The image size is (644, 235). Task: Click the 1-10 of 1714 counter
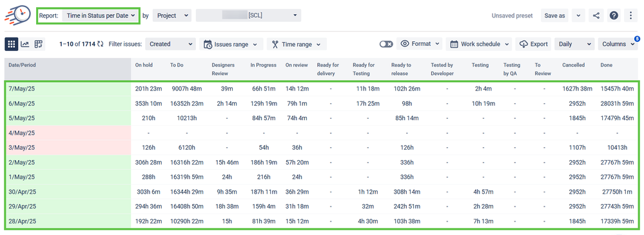coord(77,44)
